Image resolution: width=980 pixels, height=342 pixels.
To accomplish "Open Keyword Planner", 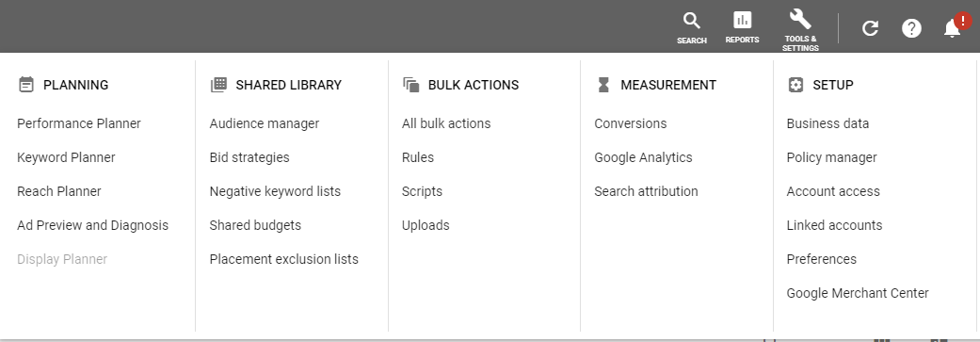I will point(66,157).
